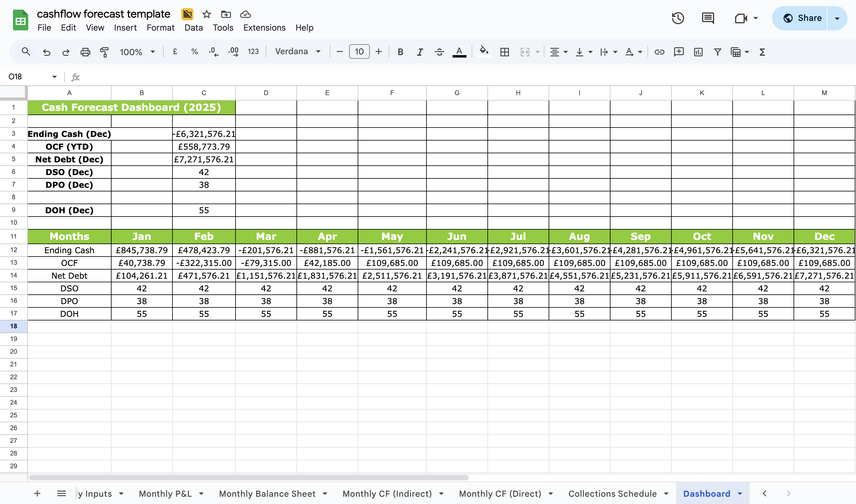Click the insert chart icon
Viewport: 856px width, 504px height.
(698, 52)
